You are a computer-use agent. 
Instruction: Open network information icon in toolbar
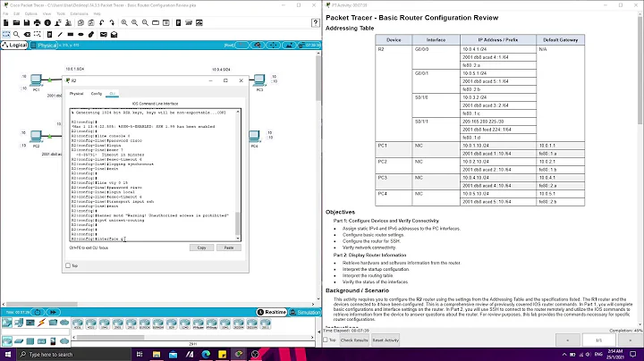point(47,22)
